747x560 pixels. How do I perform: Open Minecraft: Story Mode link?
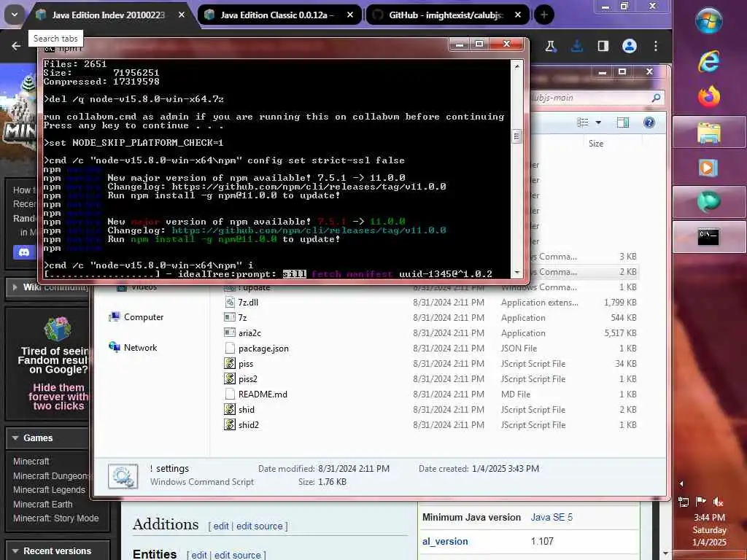click(x=55, y=518)
